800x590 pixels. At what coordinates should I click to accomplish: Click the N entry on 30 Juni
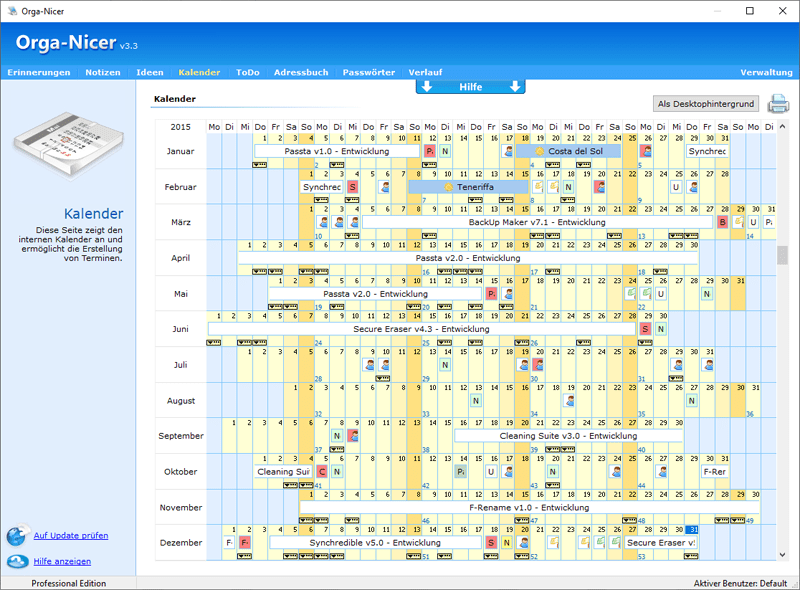661,329
